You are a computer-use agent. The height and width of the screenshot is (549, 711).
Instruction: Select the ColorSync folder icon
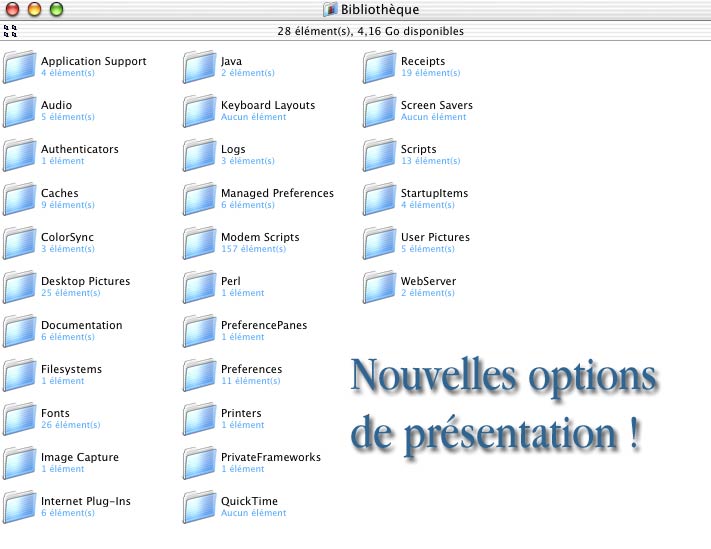[x=19, y=243]
